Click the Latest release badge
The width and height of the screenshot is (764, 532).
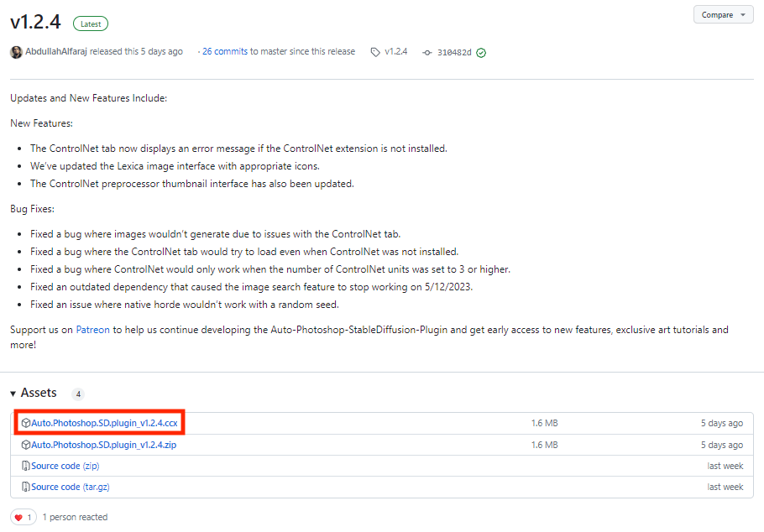[91, 23]
